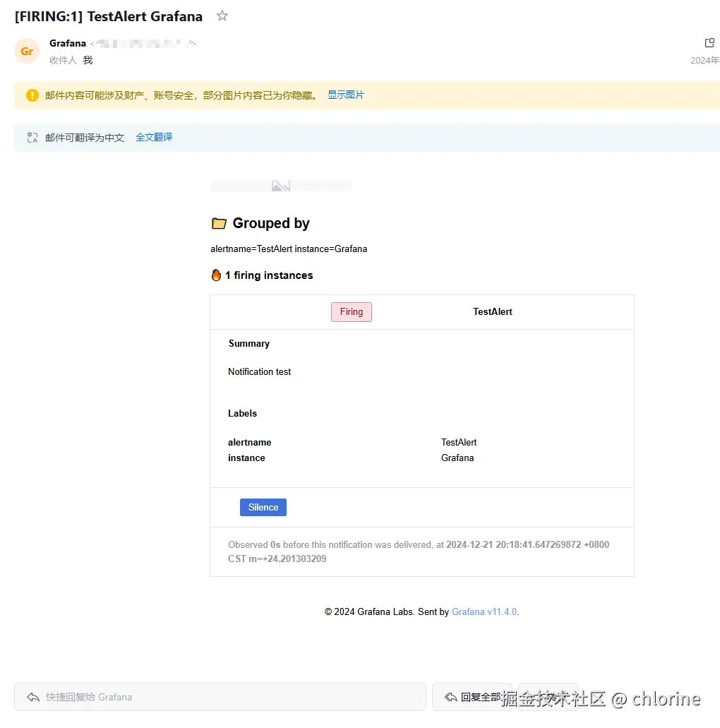Show hidden images via 显示图片 link
The image size is (720, 728).
click(x=346, y=95)
